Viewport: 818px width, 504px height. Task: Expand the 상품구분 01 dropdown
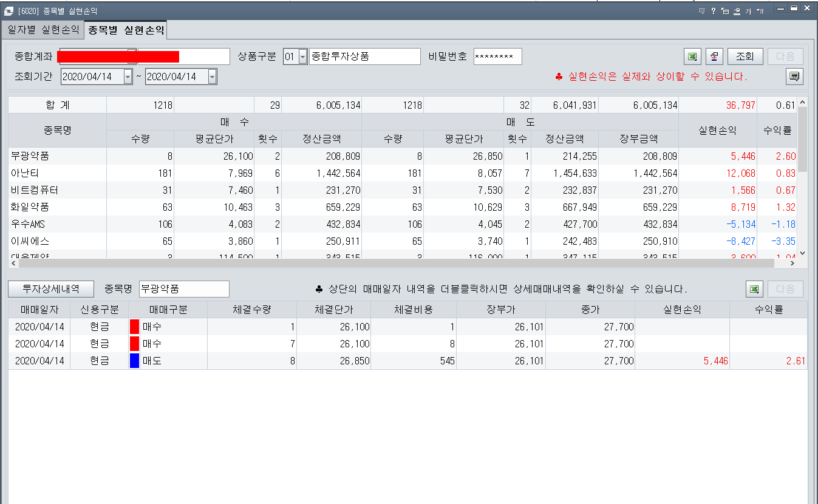[x=303, y=56]
